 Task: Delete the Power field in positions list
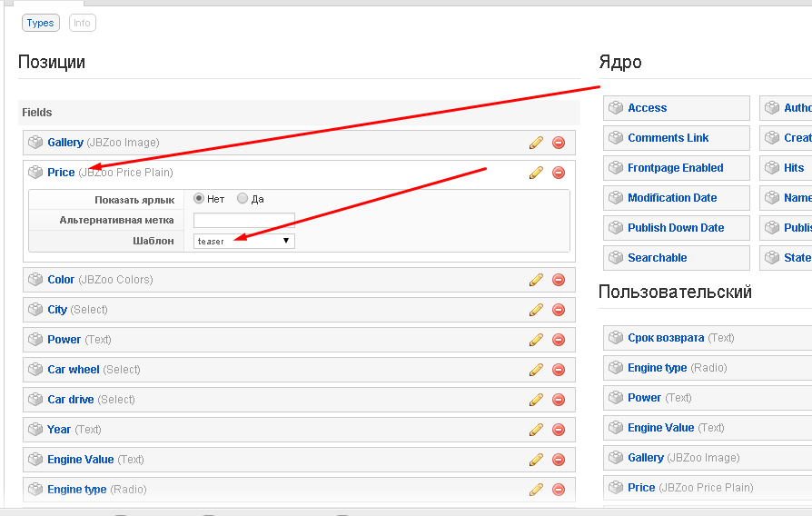click(559, 340)
